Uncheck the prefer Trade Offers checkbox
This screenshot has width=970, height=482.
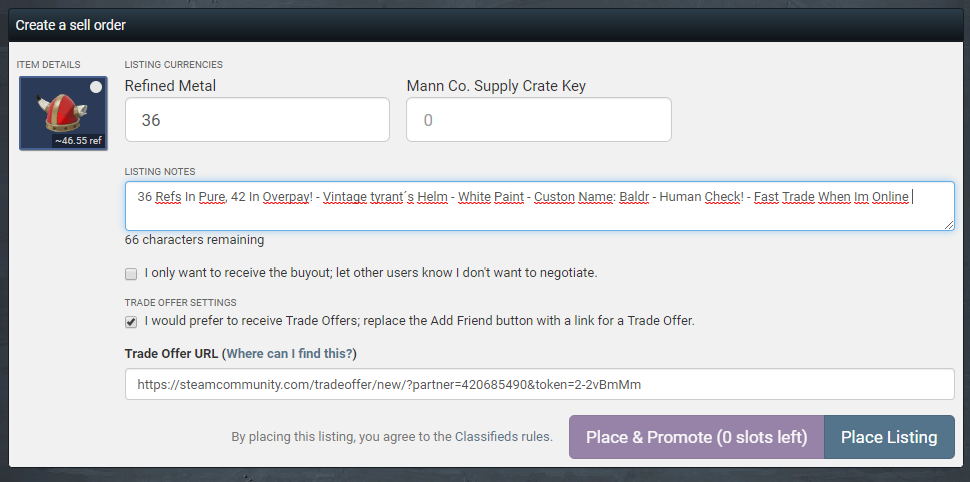coord(131,322)
